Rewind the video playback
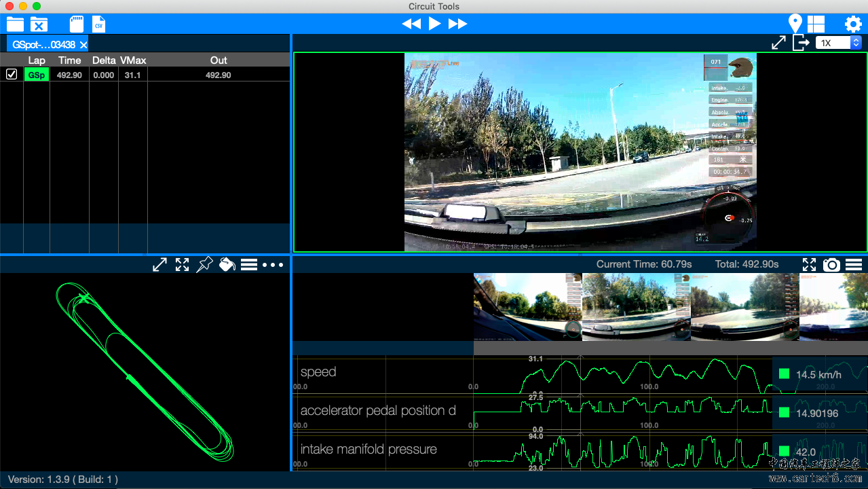The height and width of the screenshot is (489, 868). (x=411, y=24)
